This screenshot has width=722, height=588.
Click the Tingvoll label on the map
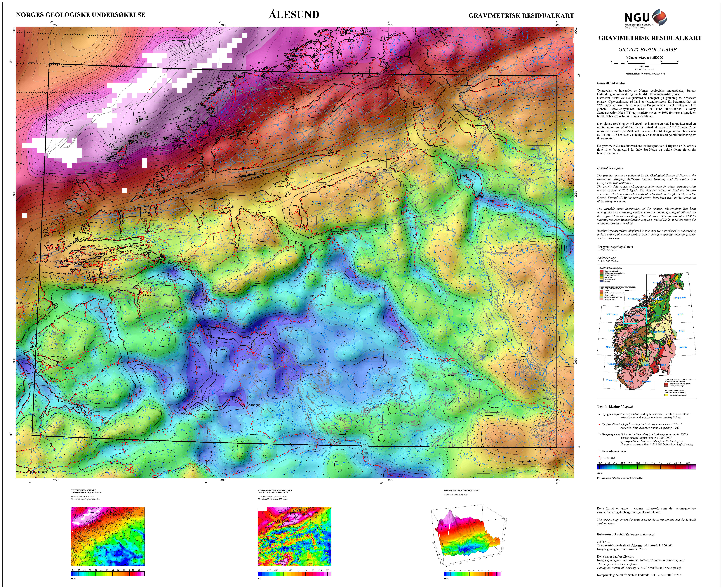tap(428, 106)
